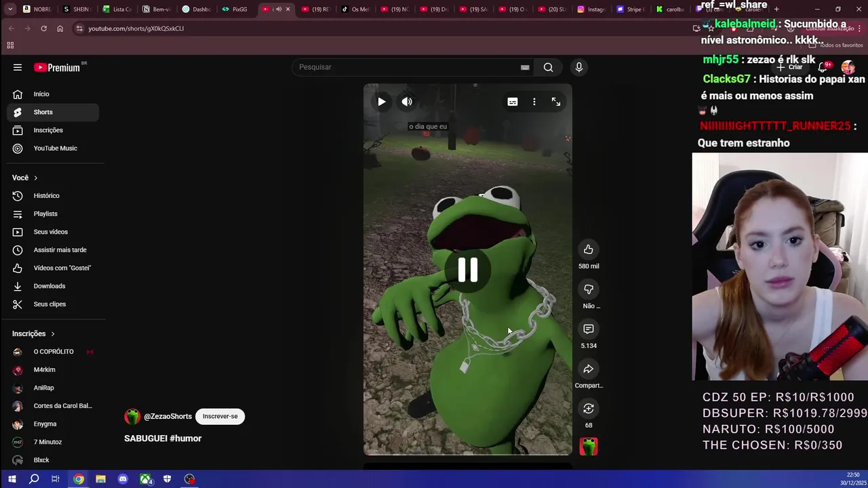The width and height of the screenshot is (868, 488).
Task: Select Shorts in the sidebar
Action: [x=53, y=112]
